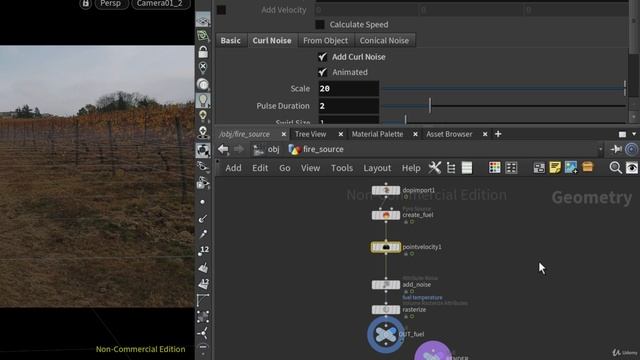
Task: Open the Asset Browser tab
Action: click(x=449, y=134)
